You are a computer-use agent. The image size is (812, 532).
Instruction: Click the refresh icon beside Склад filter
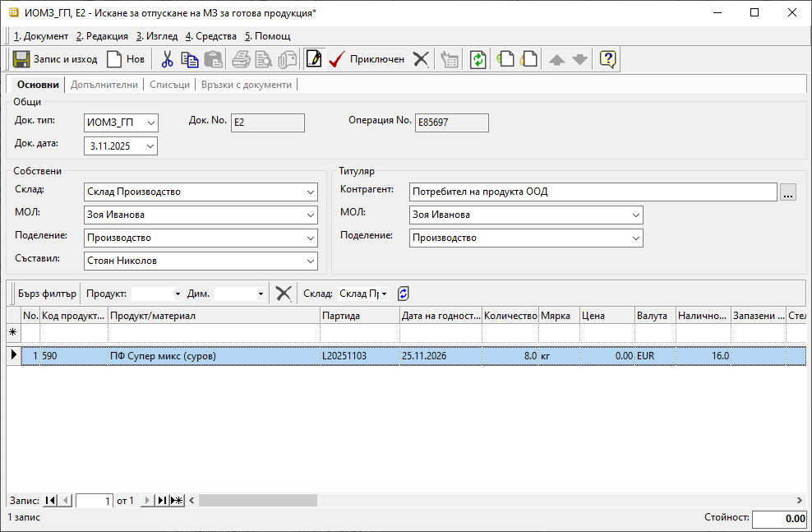403,294
